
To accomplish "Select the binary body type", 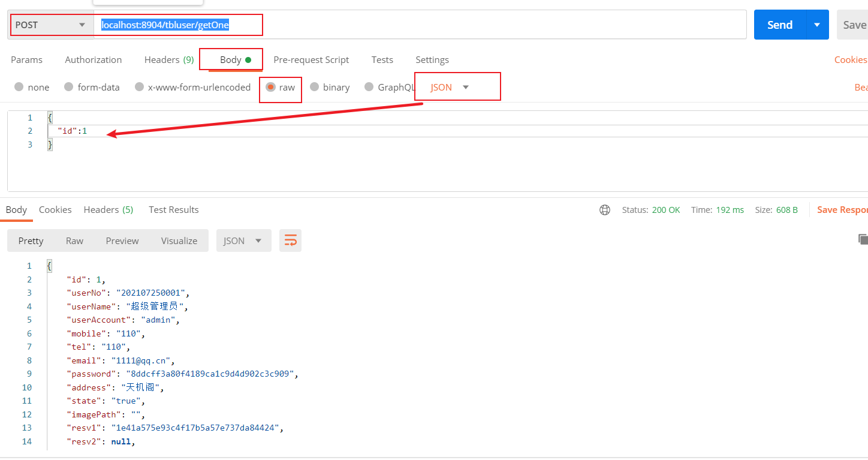I will 330,87.
